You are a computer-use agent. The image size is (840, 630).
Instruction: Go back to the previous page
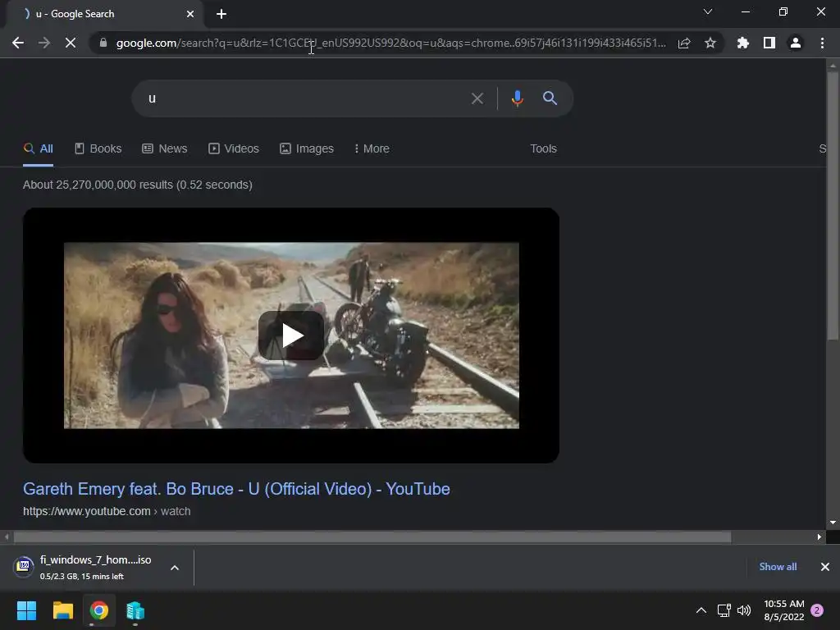(x=18, y=43)
